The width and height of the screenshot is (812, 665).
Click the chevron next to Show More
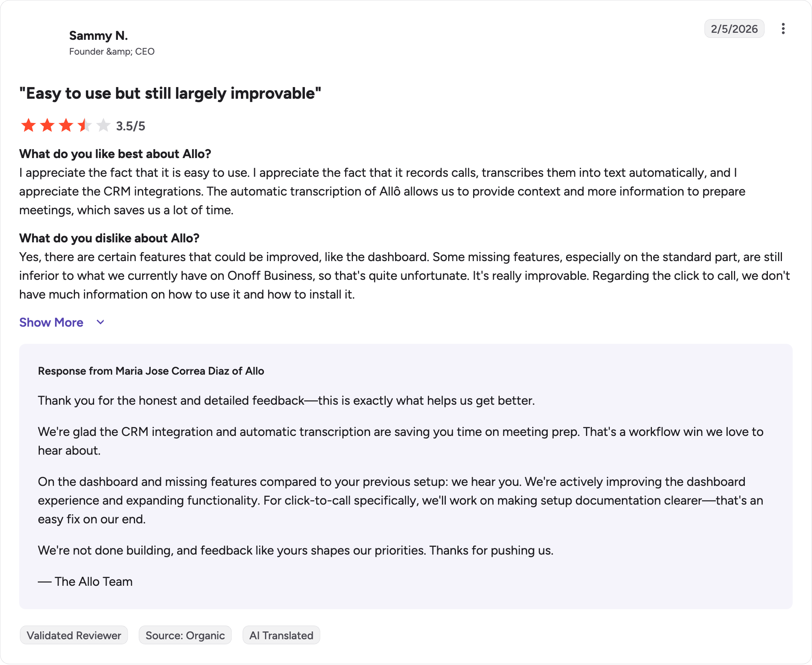click(x=100, y=322)
